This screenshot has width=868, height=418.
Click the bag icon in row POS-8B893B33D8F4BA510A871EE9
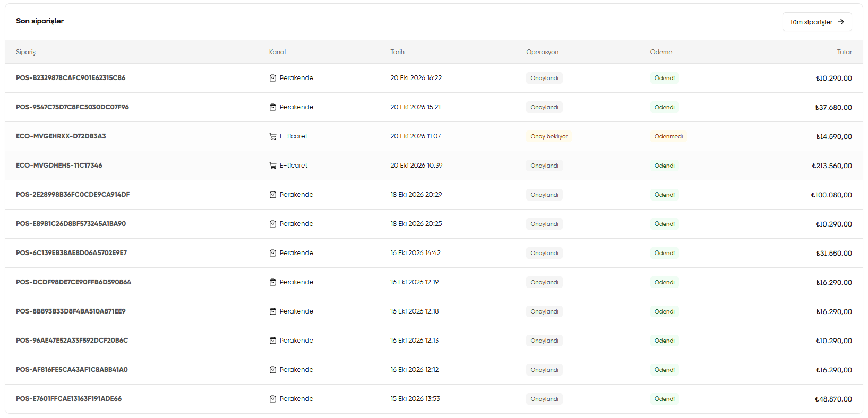273,311
